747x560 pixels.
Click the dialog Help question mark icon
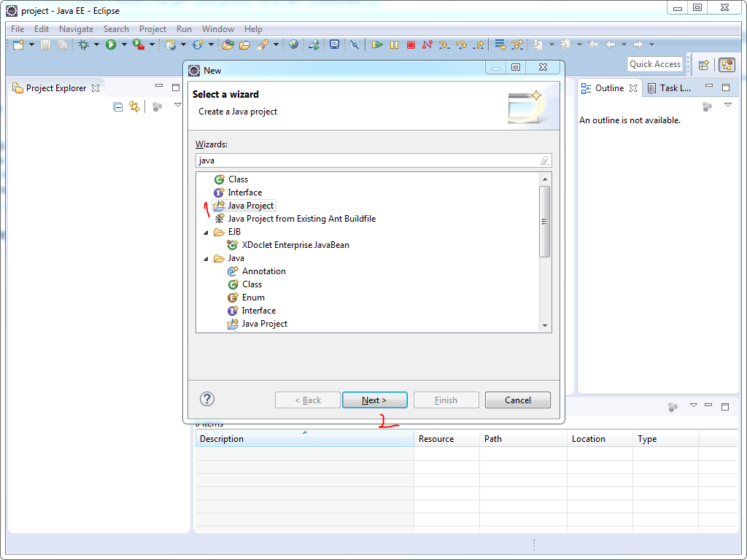pyautogui.click(x=207, y=399)
